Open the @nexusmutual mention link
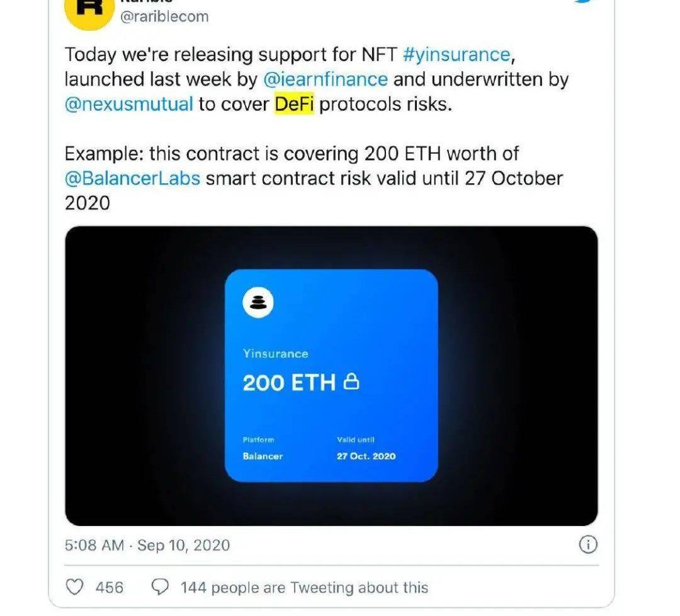This screenshot has width=680, height=616. click(x=129, y=104)
